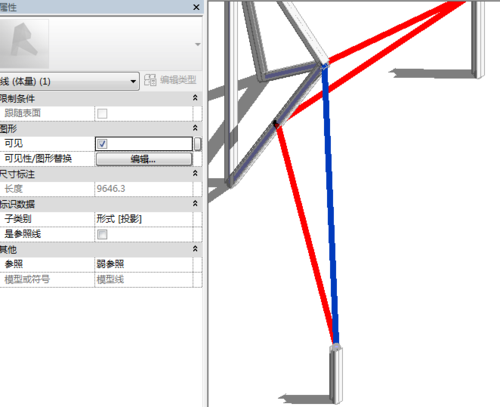500x407 pixels.
Task: Toggle the 跟随表面 checkbox
Action: point(102,114)
